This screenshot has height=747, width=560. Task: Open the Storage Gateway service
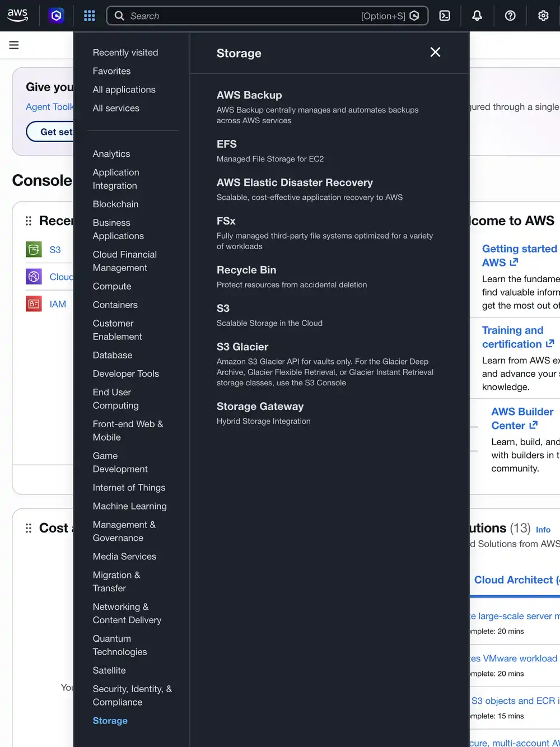[260, 407]
